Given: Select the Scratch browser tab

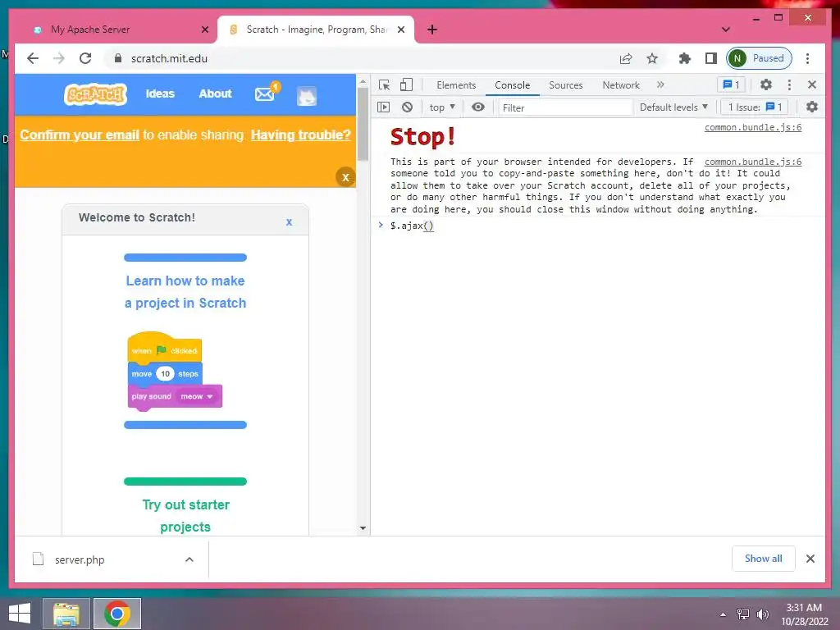Looking at the screenshot, I should coord(316,30).
